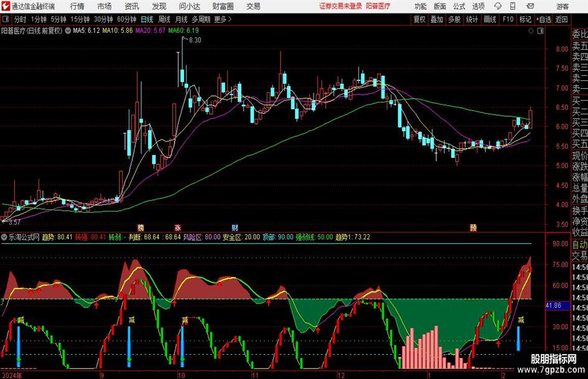Open the 公式 menu

click(459, 6)
